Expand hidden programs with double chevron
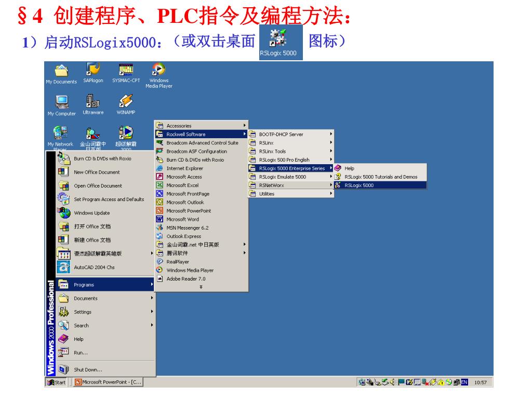 201,287
